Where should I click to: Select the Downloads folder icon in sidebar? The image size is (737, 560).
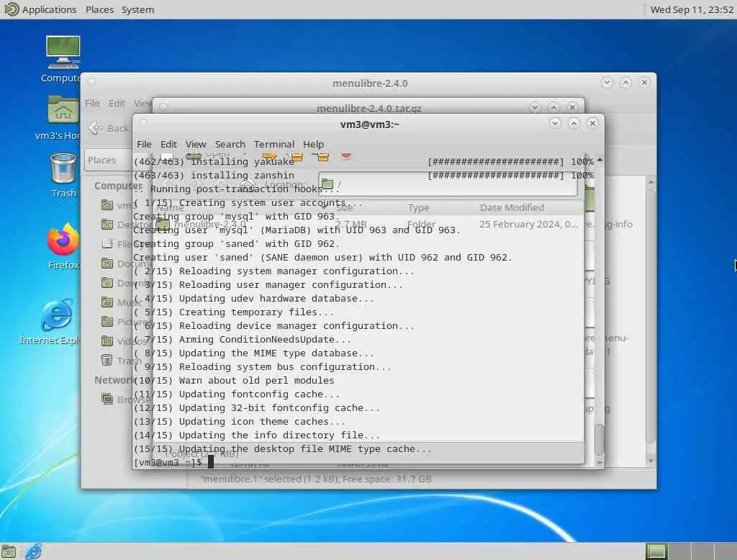pos(107,283)
